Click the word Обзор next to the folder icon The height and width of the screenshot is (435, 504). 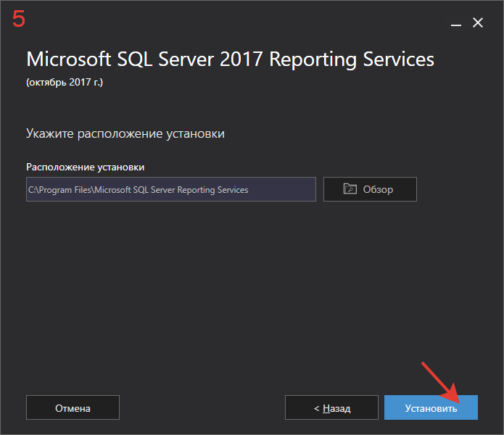pyautogui.click(x=378, y=189)
